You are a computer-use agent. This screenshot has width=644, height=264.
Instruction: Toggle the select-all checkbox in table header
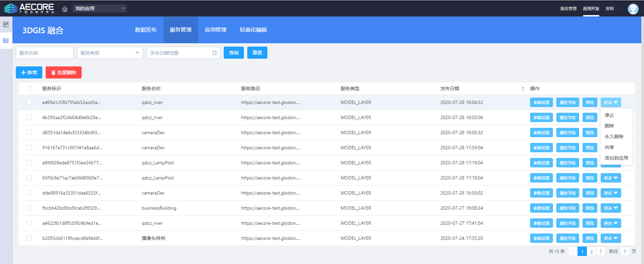click(x=30, y=89)
